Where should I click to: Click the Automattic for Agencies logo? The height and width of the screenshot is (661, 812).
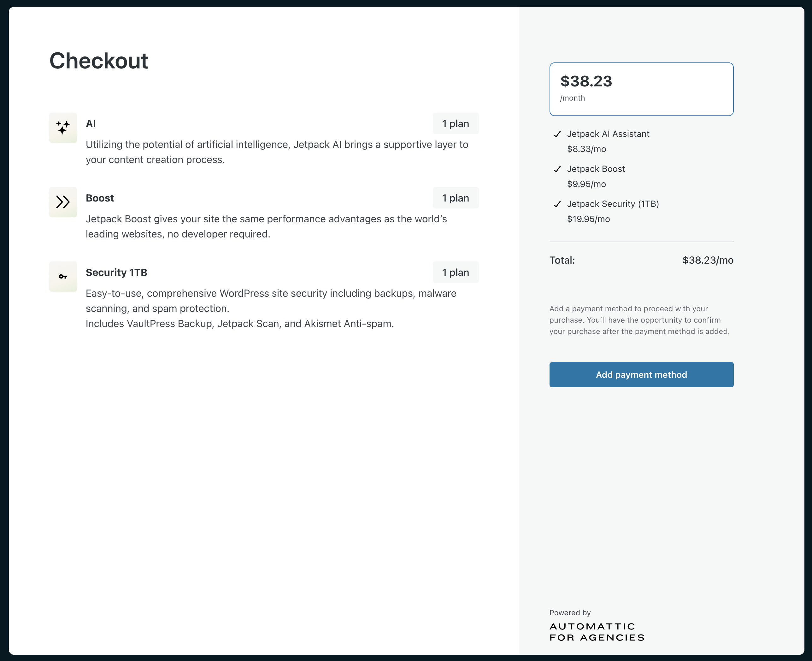coord(597,632)
